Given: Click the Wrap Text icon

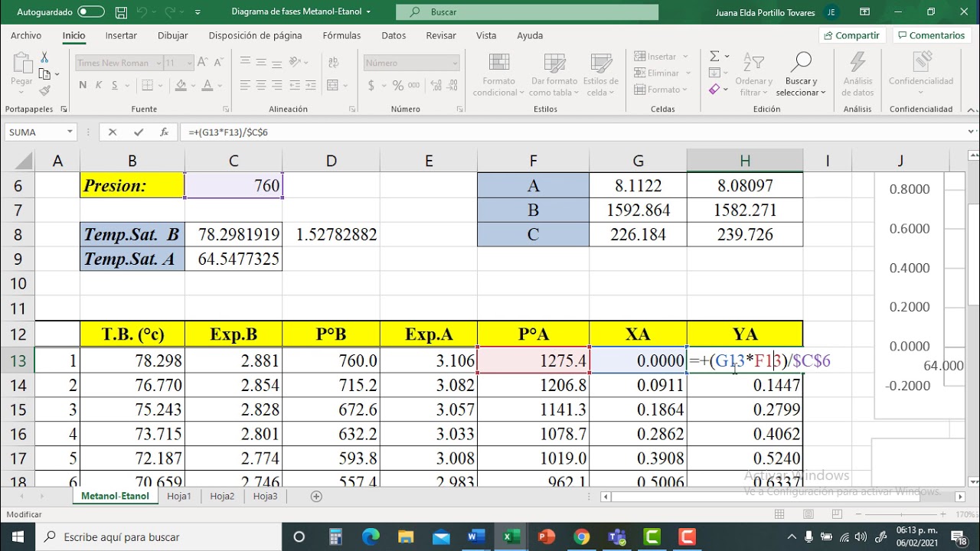Looking at the screenshot, I should tap(335, 63).
